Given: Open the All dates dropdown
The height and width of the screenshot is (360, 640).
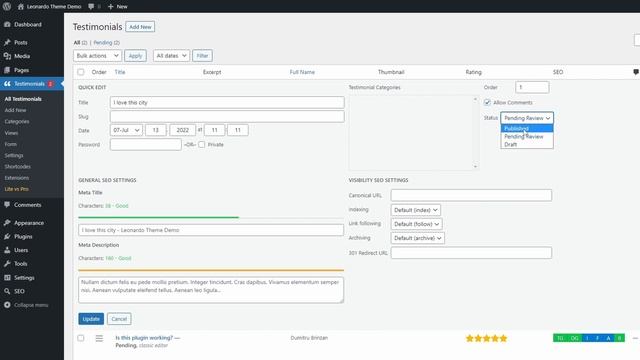Looking at the screenshot, I should coord(171,56).
